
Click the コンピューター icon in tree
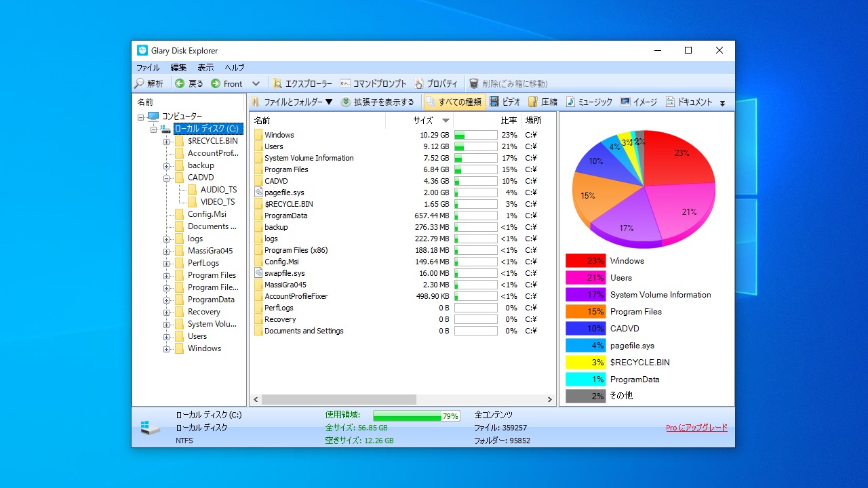click(153, 117)
